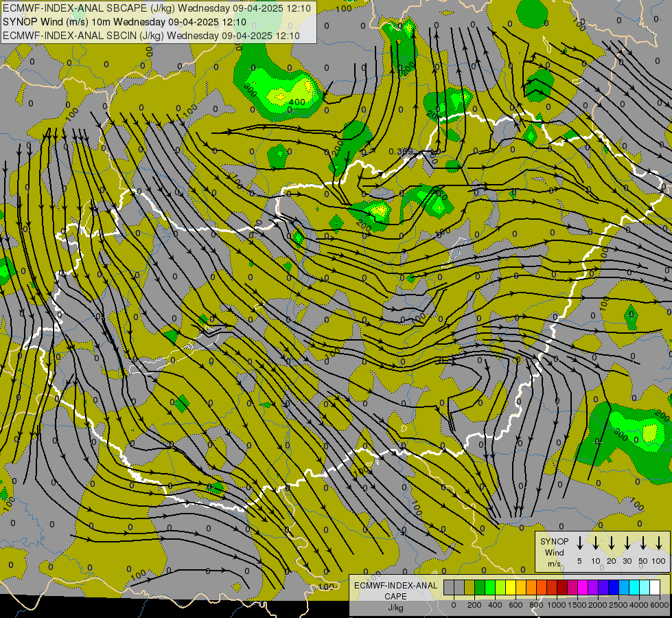
Task: Click the 4000 tick label on CAPE scale
Action: (x=639, y=605)
